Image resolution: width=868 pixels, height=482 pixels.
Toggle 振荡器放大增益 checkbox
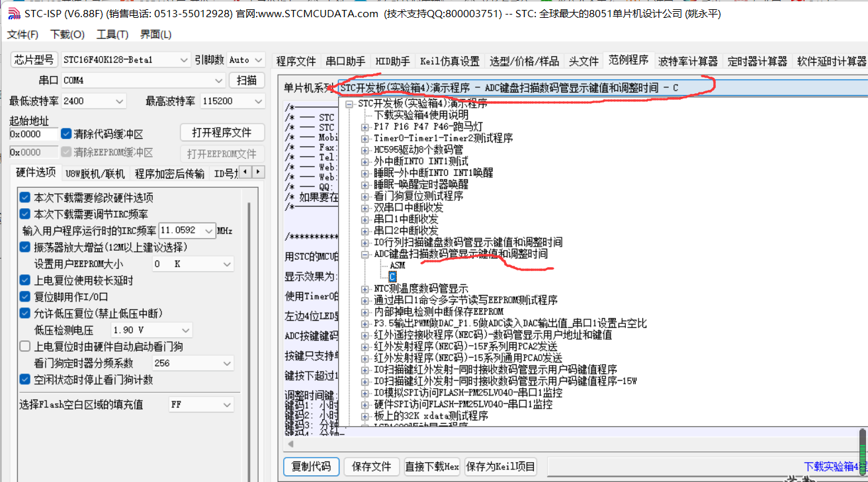[24, 247]
